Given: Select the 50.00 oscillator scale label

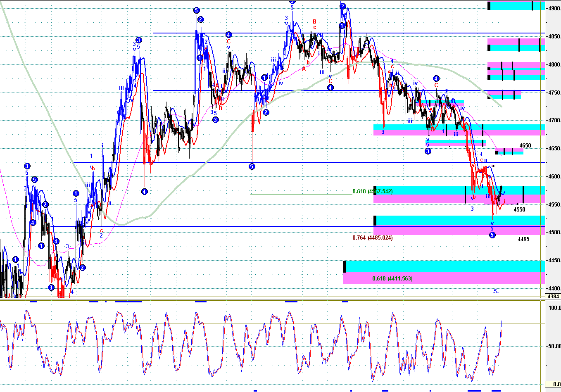Looking at the screenshot, I should pos(554,346).
